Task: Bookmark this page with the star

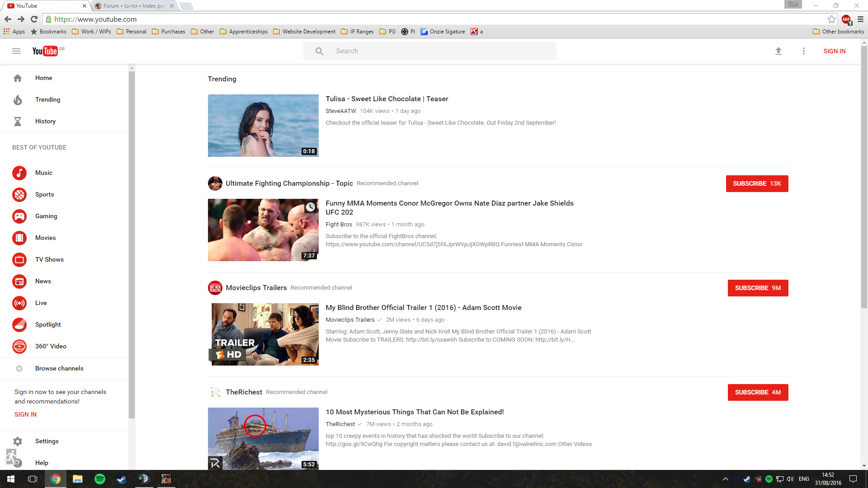Action: (x=831, y=19)
